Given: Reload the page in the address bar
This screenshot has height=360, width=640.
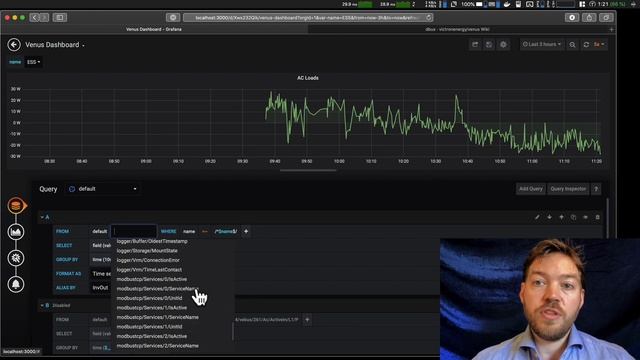Looking at the screenshot, I should 429,18.
